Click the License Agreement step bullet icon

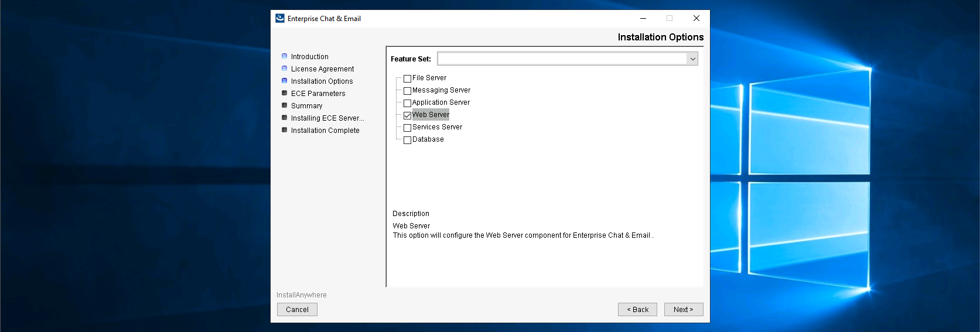click(285, 69)
